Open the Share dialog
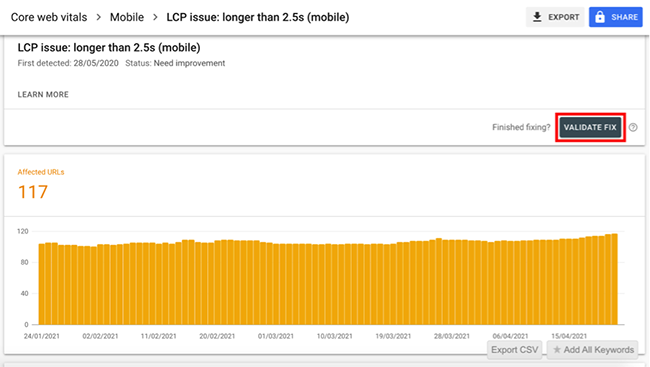 616,17
